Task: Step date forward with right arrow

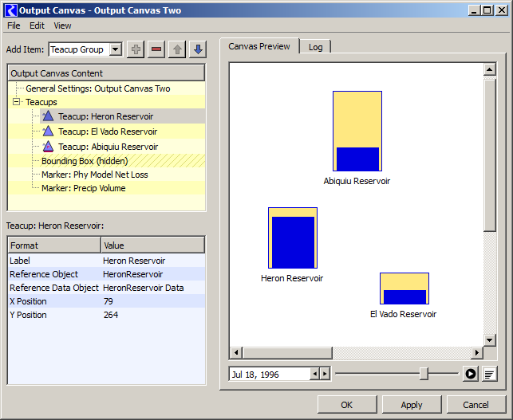Action: tap(325, 374)
